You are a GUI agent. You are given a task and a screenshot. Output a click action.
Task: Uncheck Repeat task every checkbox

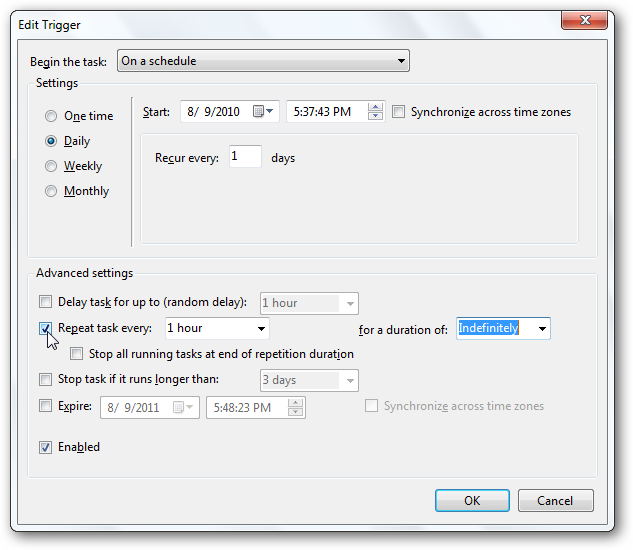pos(45,328)
